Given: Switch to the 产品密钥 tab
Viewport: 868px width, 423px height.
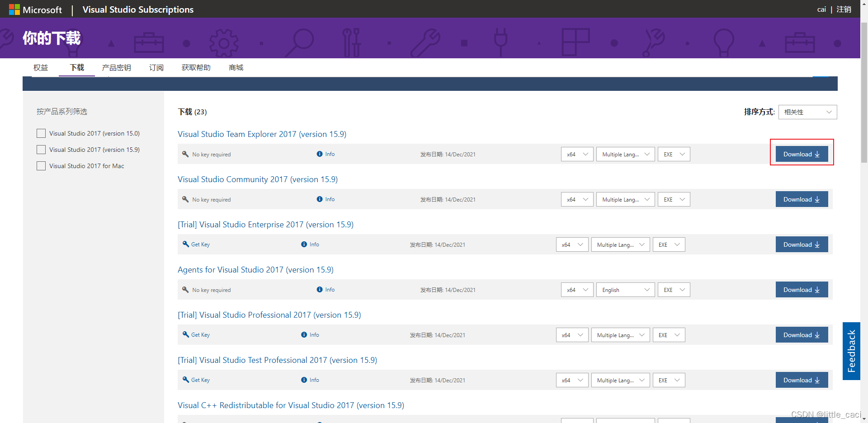Looking at the screenshot, I should (117, 68).
